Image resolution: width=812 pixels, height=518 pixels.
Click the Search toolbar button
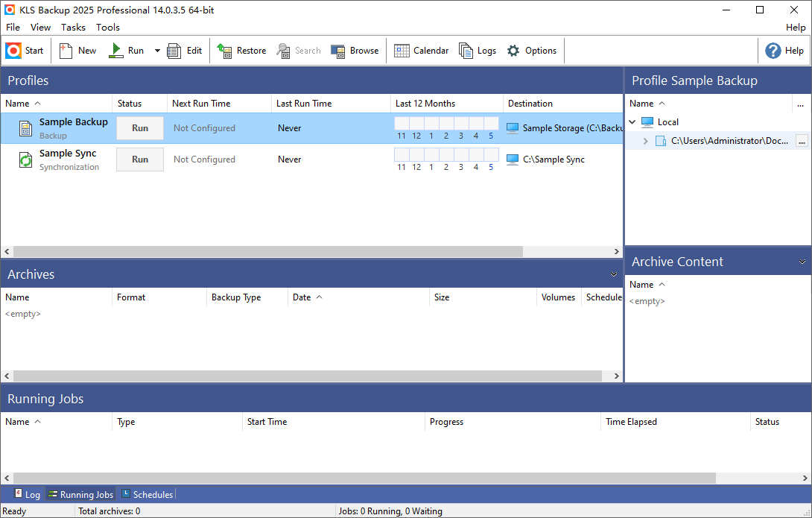tap(299, 50)
